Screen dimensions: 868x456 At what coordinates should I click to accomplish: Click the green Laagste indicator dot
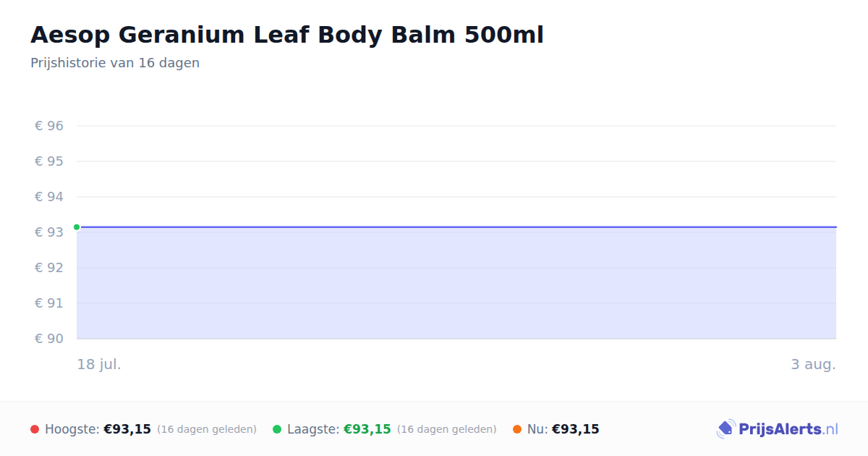277,429
